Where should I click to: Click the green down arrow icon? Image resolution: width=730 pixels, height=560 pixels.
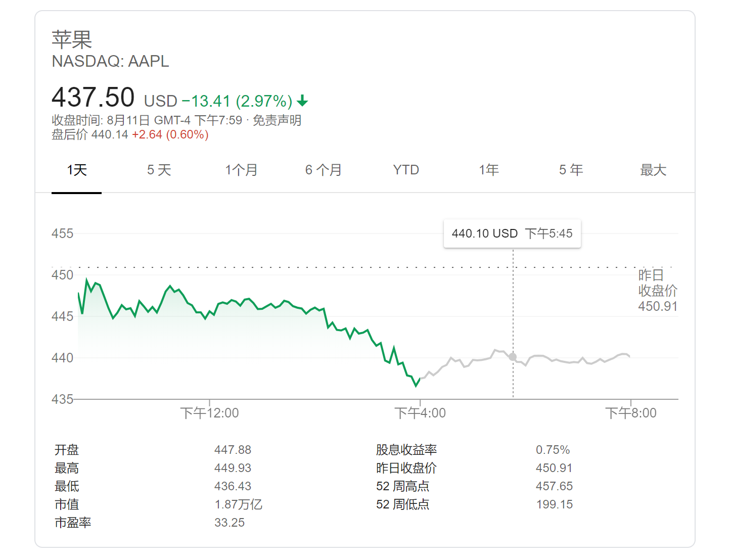tap(302, 101)
